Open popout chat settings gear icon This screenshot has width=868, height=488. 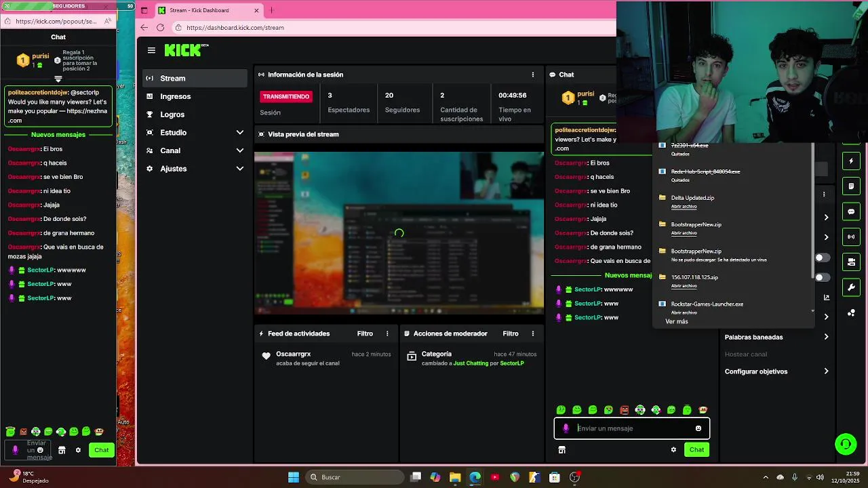coord(78,450)
